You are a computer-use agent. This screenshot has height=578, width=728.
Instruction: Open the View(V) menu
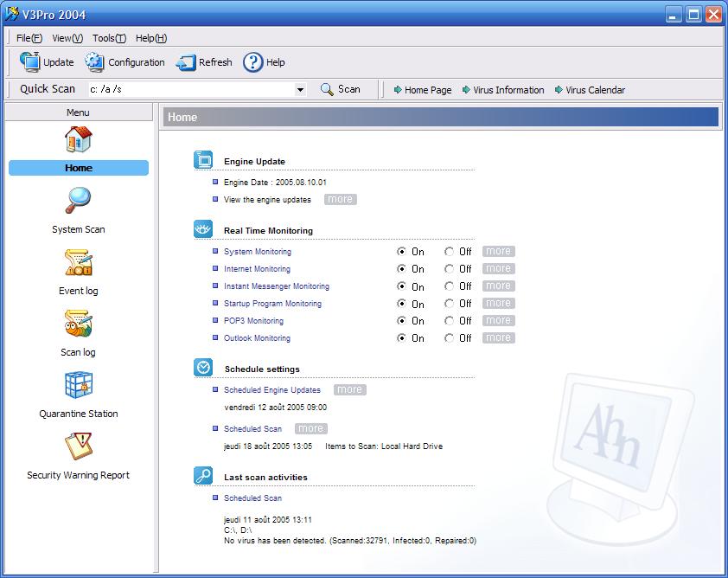coord(67,38)
